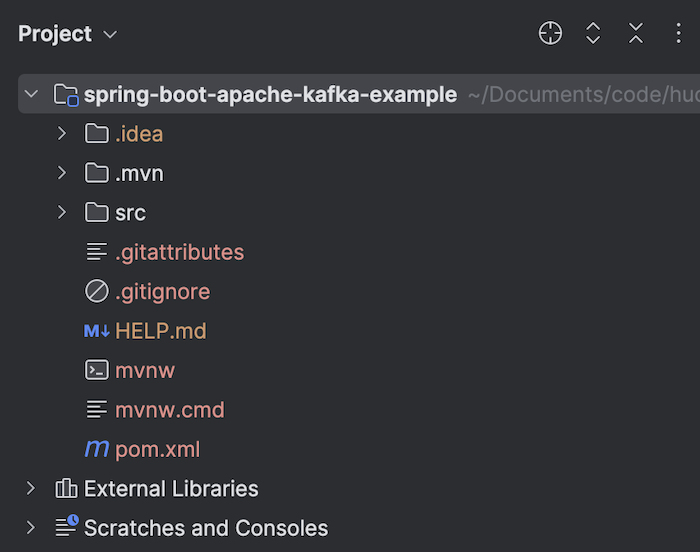Select the .gitignore file
This screenshot has width=700, height=552.
point(162,292)
